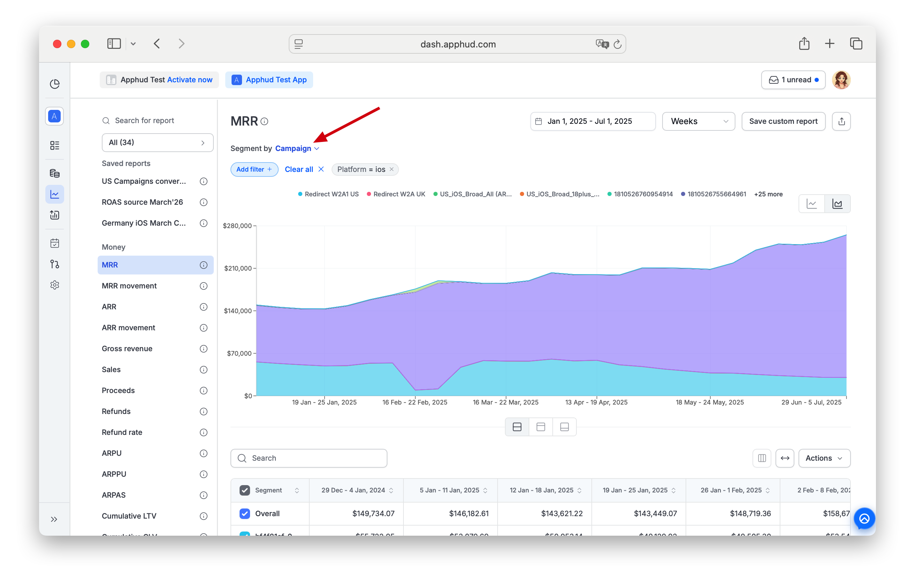Click export share icon beside Save custom report
The height and width of the screenshot is (588, 915).
(x=841, y=121)
